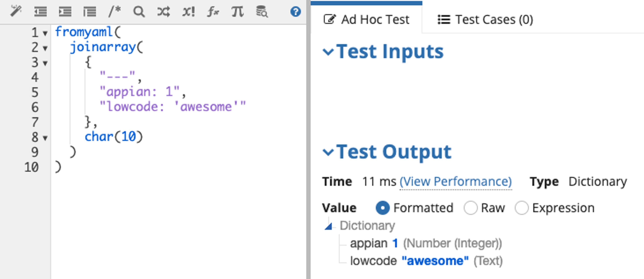This screenshot has height=279, width=644.
Task: Click the indent lines toolbar icon
Action: click(65, 12)
